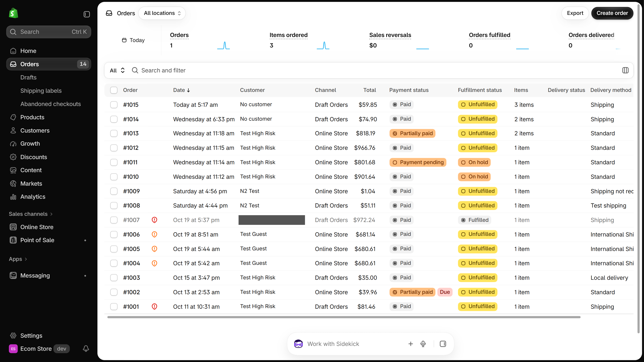
Task: Click the warning icon on order #1006
Action: 154,234
